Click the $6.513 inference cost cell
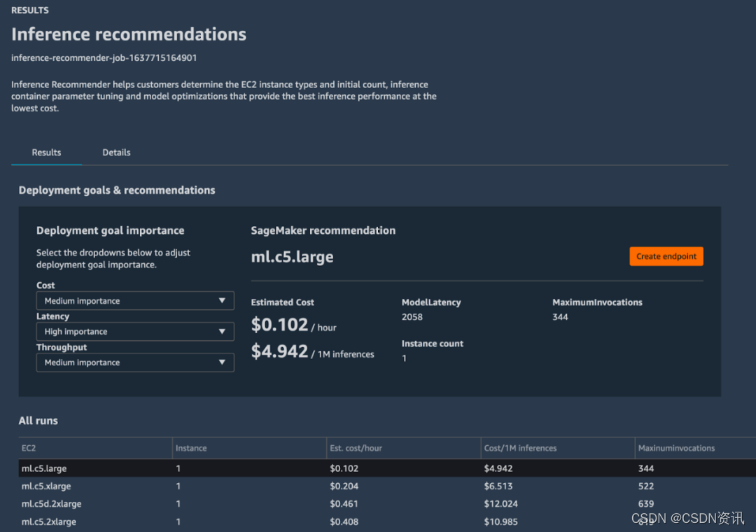The width and height of the screenshot is (756, 532). (x=498, y=486)
